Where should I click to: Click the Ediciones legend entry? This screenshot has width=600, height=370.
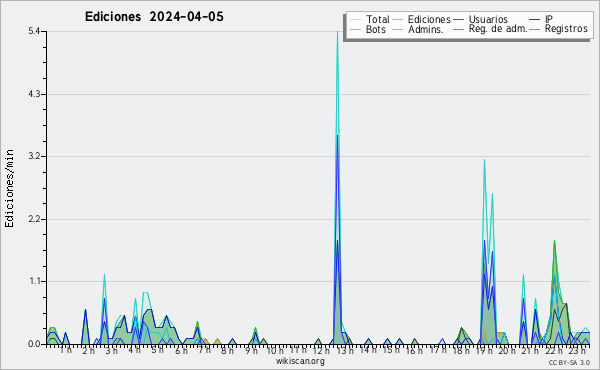pos(429,19)
